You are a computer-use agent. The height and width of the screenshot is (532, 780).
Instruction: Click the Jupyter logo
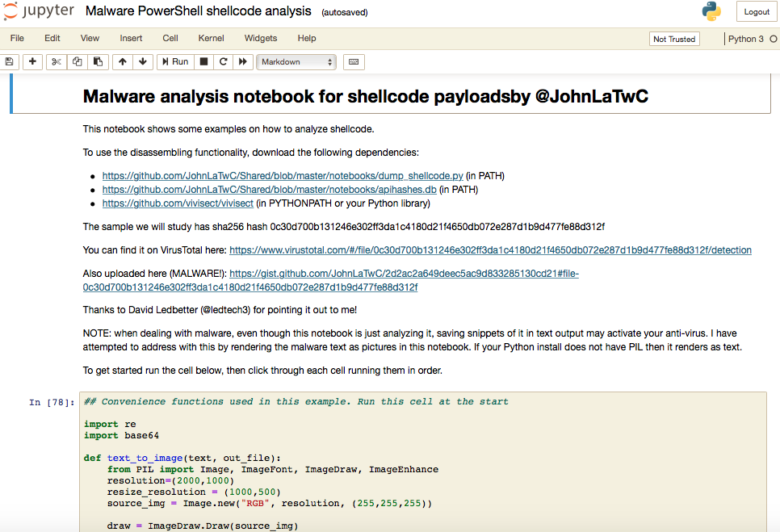coord(39,11)
